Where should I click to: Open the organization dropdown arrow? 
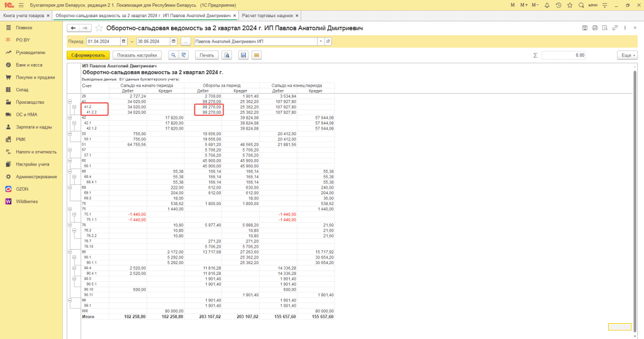click(x=320, y=42)
